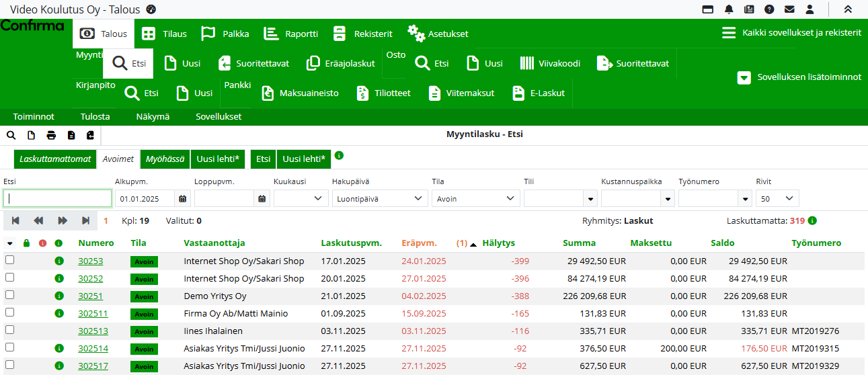The width and height of the screenshot is (868, 377).
Task: Open the Asetukset gears settings
Action: [416, 34]
